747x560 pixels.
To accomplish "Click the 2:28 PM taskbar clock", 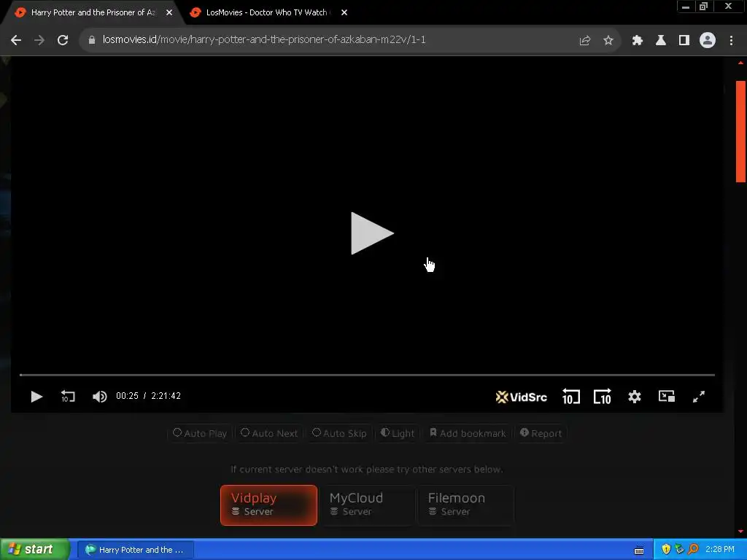I will [x=719, y=550].
